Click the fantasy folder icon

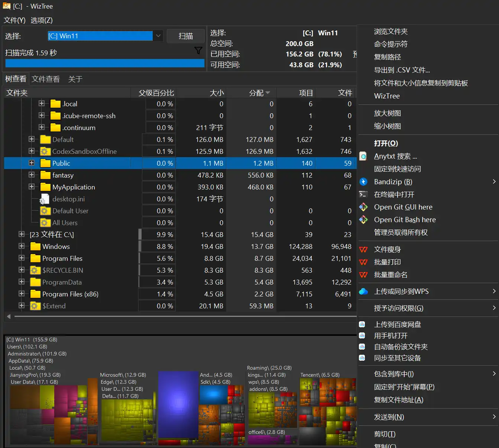[x=45, y=175]
